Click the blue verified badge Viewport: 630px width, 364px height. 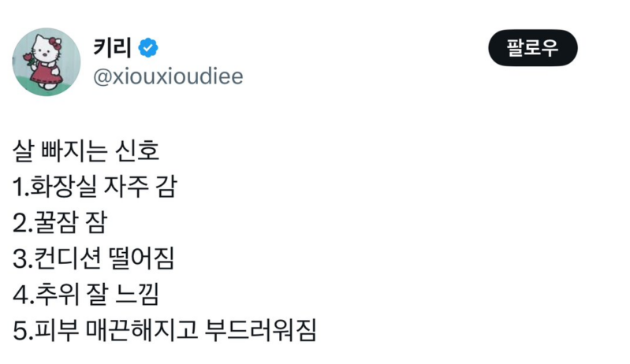click(x=147, y=48)
